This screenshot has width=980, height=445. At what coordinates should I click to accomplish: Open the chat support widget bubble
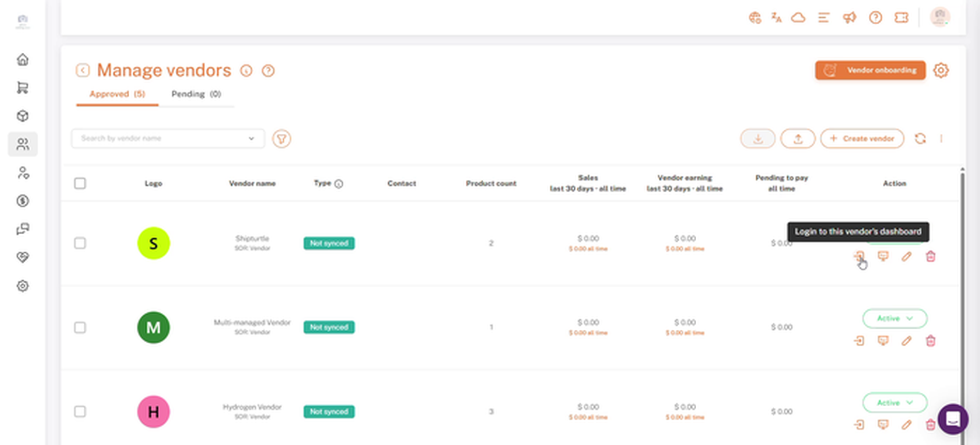point(953,419)
